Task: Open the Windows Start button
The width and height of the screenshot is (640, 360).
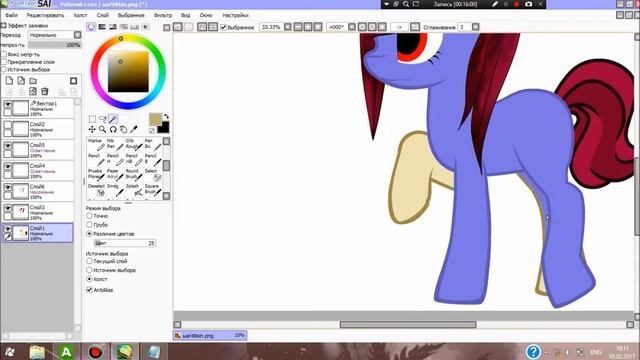Action: [x=10, y=352]
